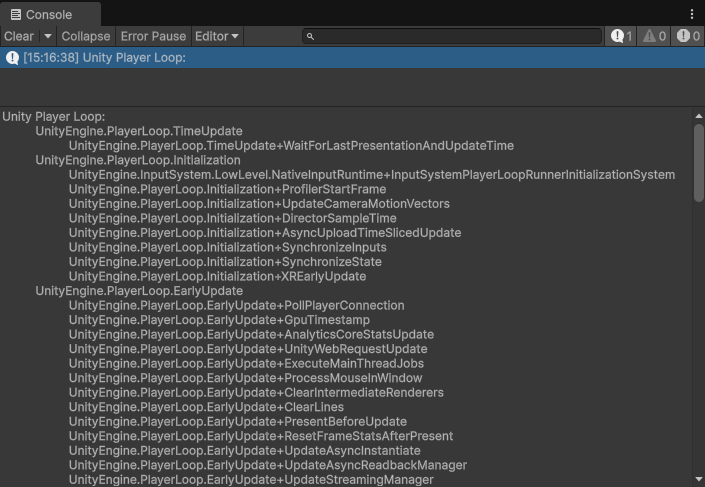Click the EarlyUpdate+ClearLines line

pos(206,407)
